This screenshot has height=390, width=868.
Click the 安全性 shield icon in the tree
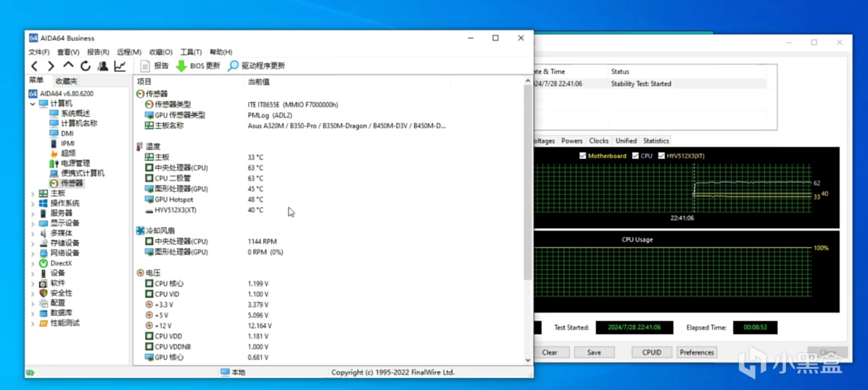tap(43, 293)
